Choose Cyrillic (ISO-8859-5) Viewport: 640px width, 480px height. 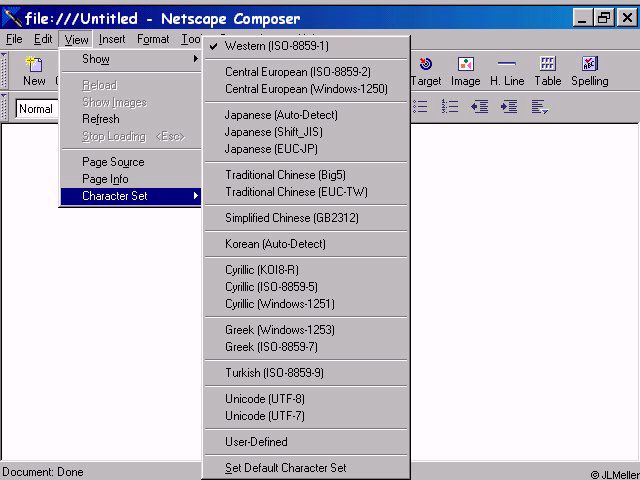pyautogui.click(x=306, y=287)
